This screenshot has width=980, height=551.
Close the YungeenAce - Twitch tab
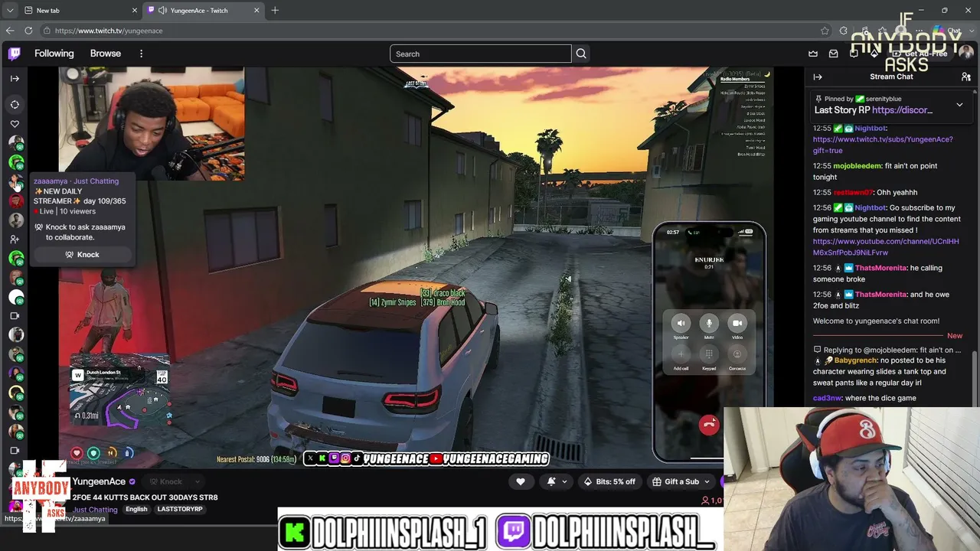coord(256,10)
